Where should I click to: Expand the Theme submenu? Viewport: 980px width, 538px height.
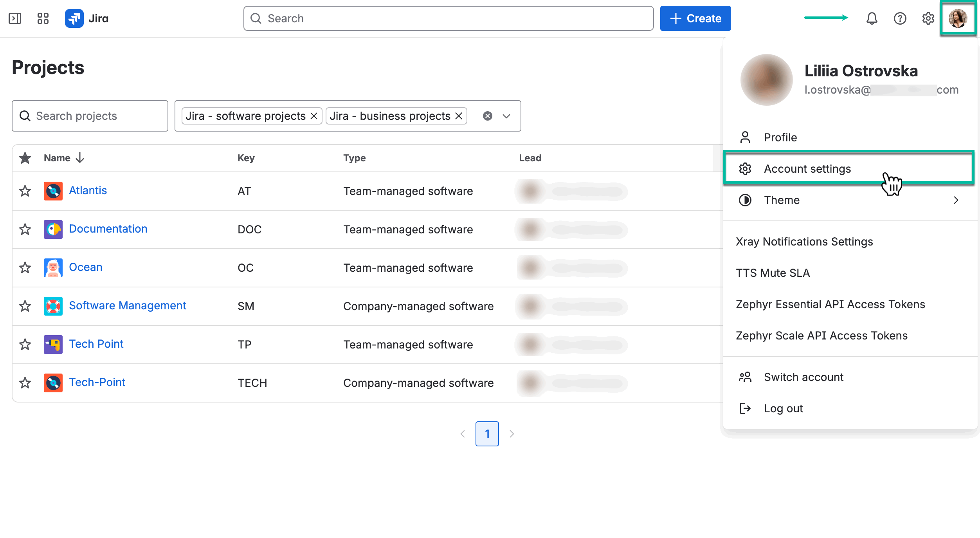pyautogui.click(x=957, y=200)
